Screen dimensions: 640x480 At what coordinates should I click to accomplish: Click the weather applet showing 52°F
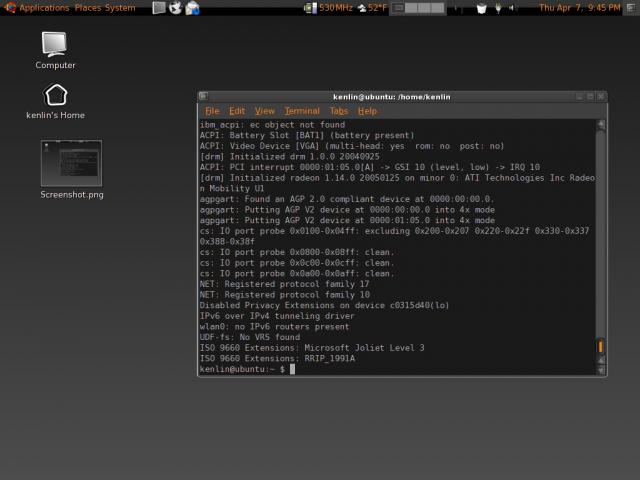(370, 8)
